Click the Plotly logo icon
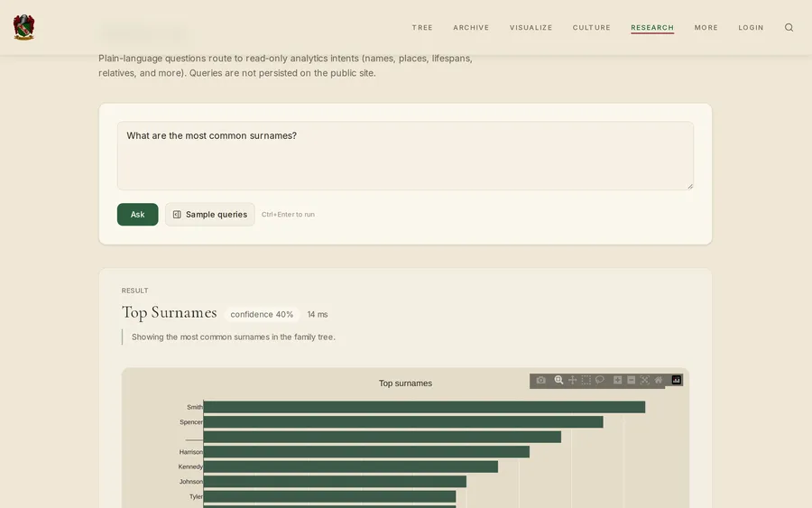This screenshot has height=508, width=812. click(x=677, y=380)
